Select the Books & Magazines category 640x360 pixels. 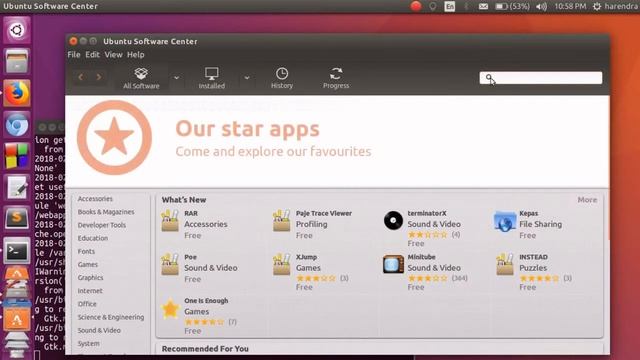pyautogui.click(x=106, y=212)
